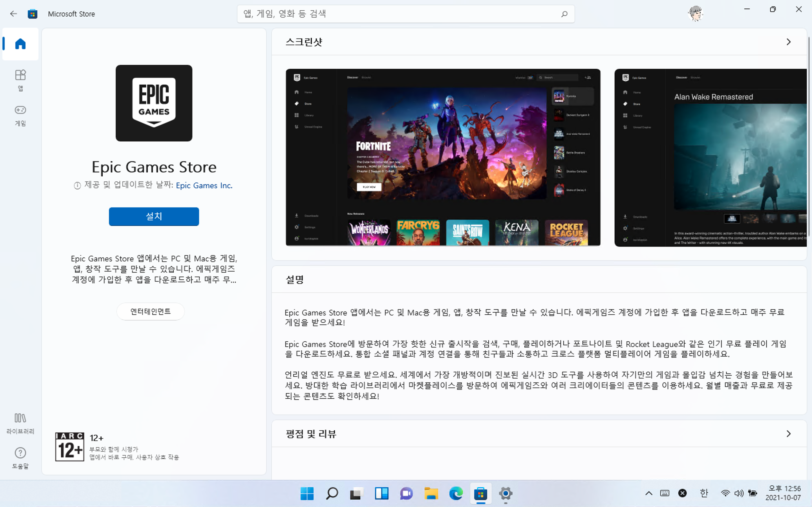Open the Alan Wake Remastered screenshot thumbnail

pyautogui.click(x=710, y=157)
